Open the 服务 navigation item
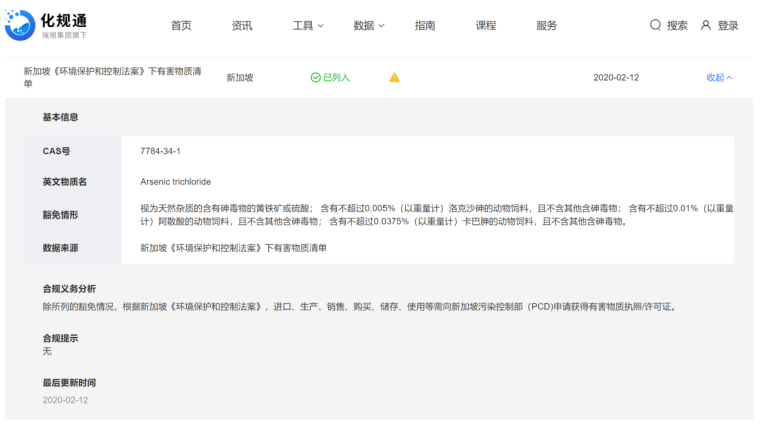The height and width of the screenshot is (432, 765). 547,26
